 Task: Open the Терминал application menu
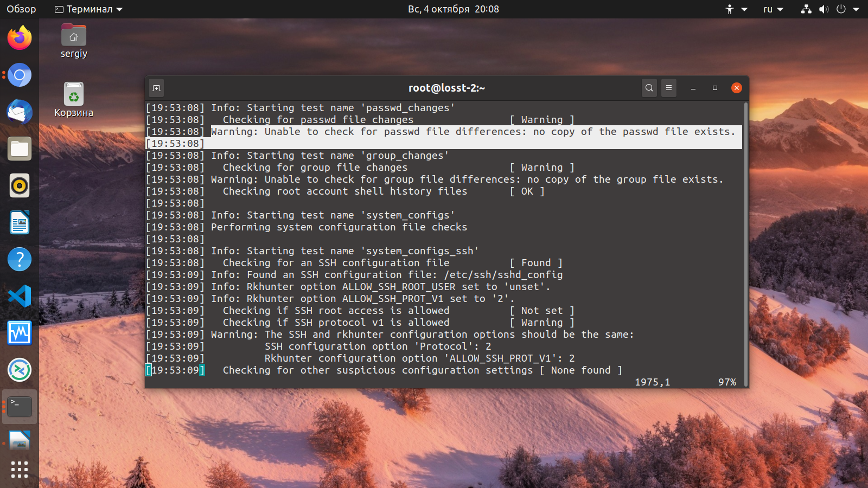(x=89, y=9)
